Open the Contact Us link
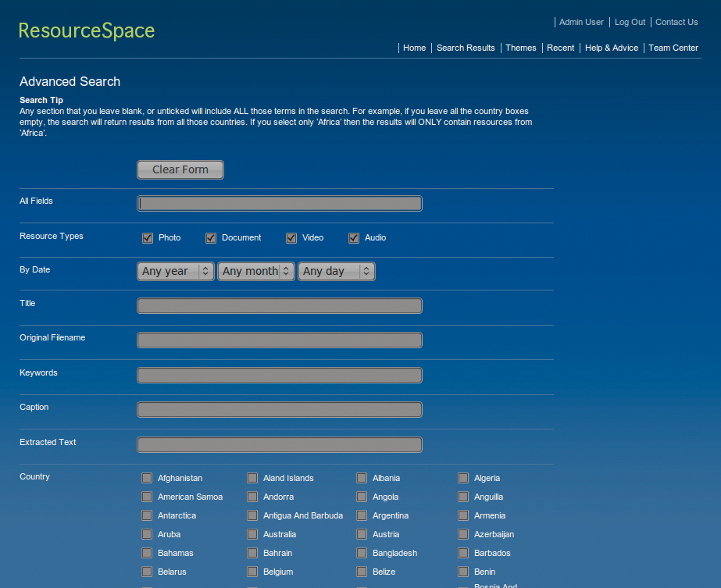721x588 pixels. point(676,22)
